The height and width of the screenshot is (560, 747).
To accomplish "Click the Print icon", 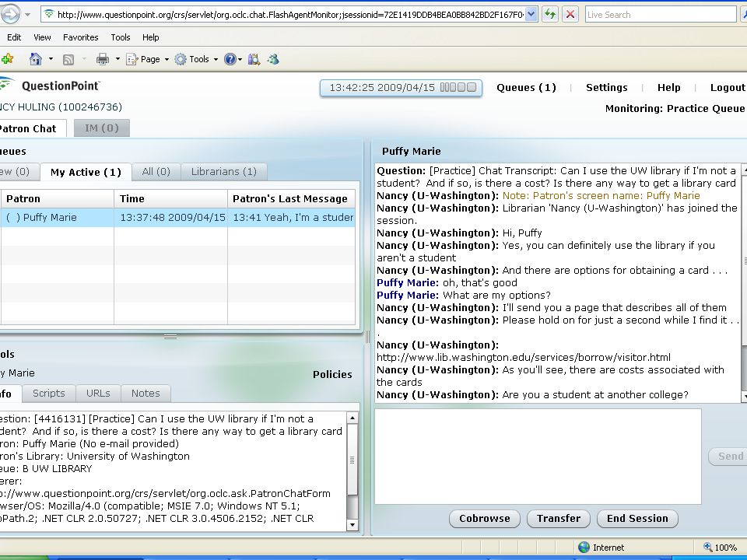I will coord(103,59).
